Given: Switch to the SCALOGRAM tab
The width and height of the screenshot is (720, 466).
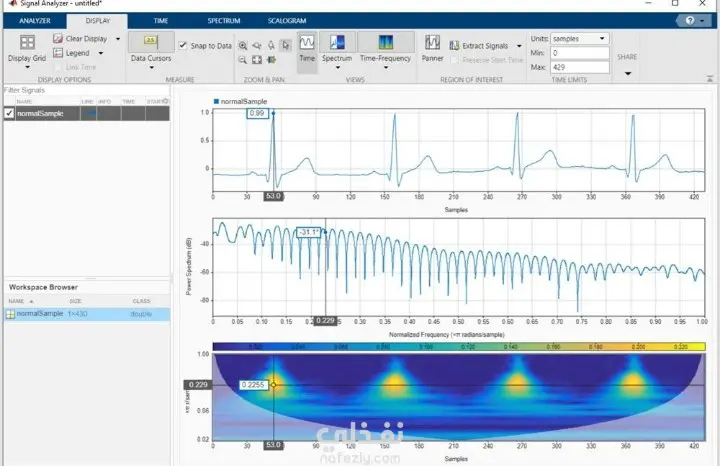Looking at the screenshot, I should (x=287, y=21).
